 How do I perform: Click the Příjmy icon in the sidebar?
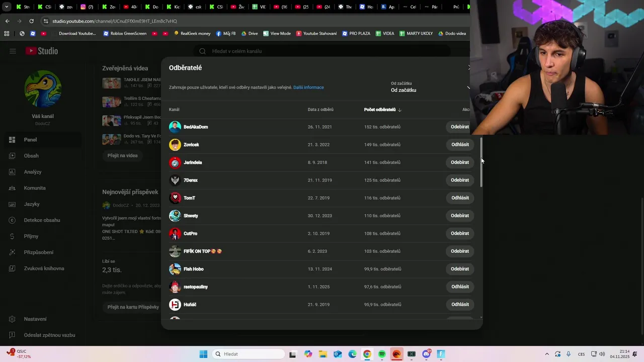coord(13,236)
